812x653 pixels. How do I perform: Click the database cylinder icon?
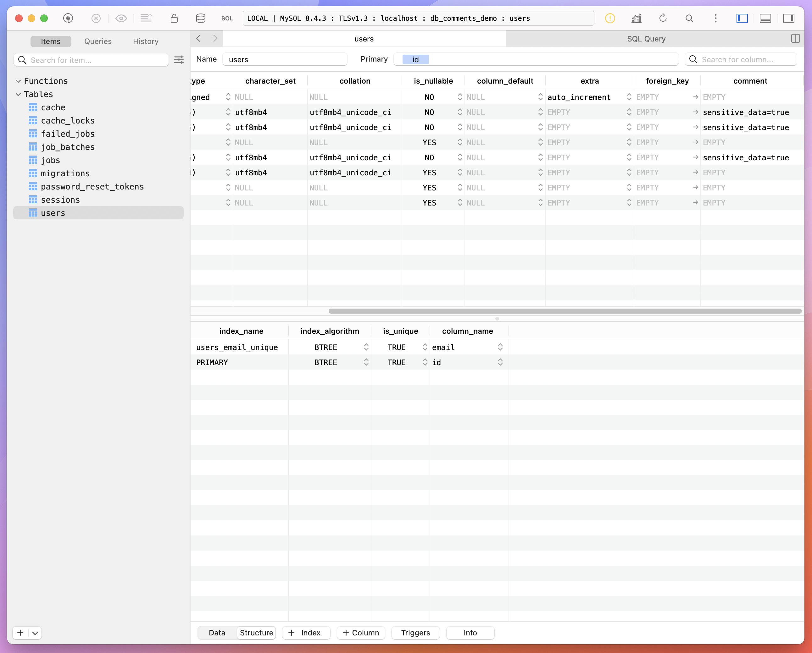click(x=201, y=18)
